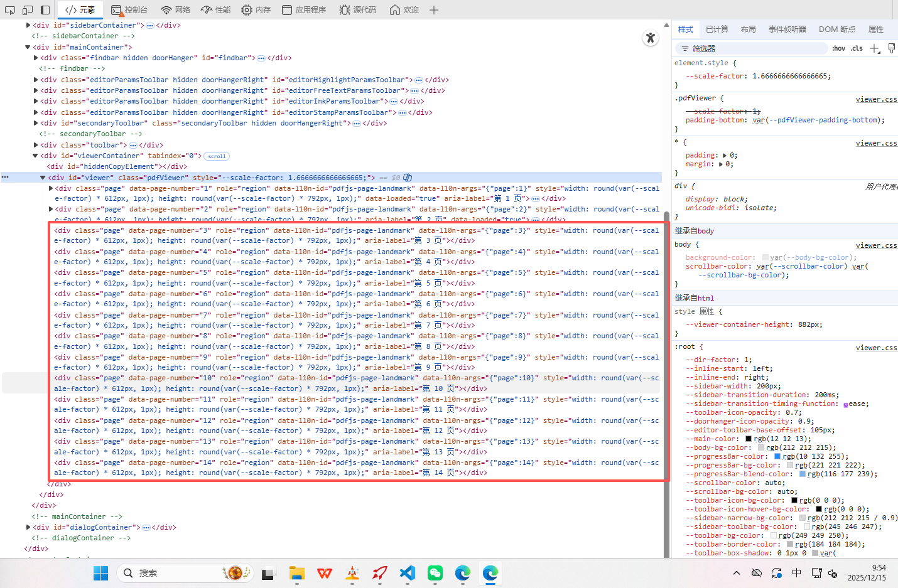Toggle the :hov element state panel
Viewport: 898px width, 588px height.
pyautogui.click(x=838, y=48)
